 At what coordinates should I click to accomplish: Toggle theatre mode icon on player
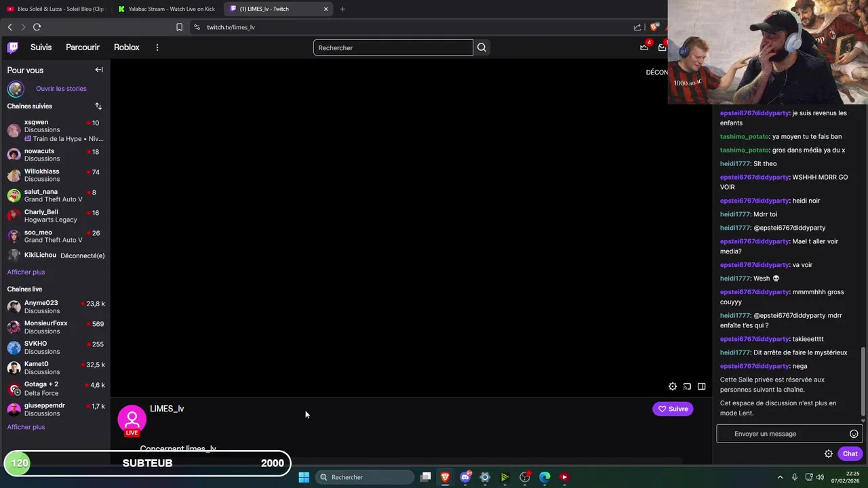702,386
